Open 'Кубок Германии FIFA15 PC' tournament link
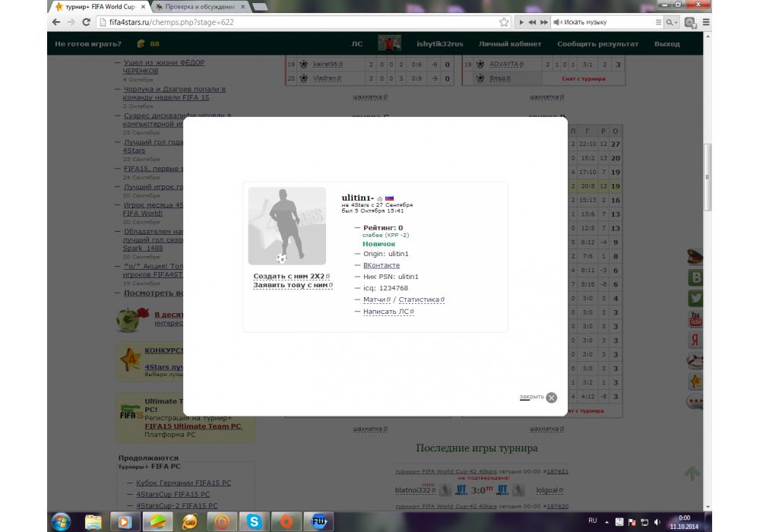 (x=183, y=483)
